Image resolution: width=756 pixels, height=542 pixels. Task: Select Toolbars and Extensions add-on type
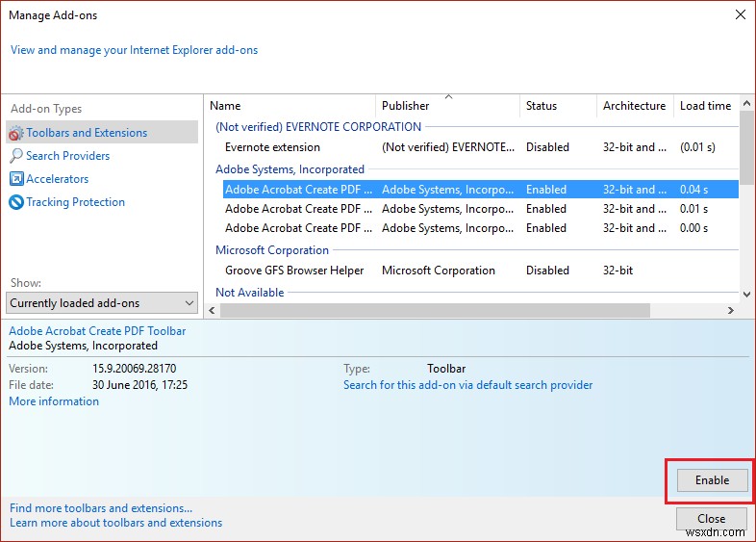tap(102, 133)
